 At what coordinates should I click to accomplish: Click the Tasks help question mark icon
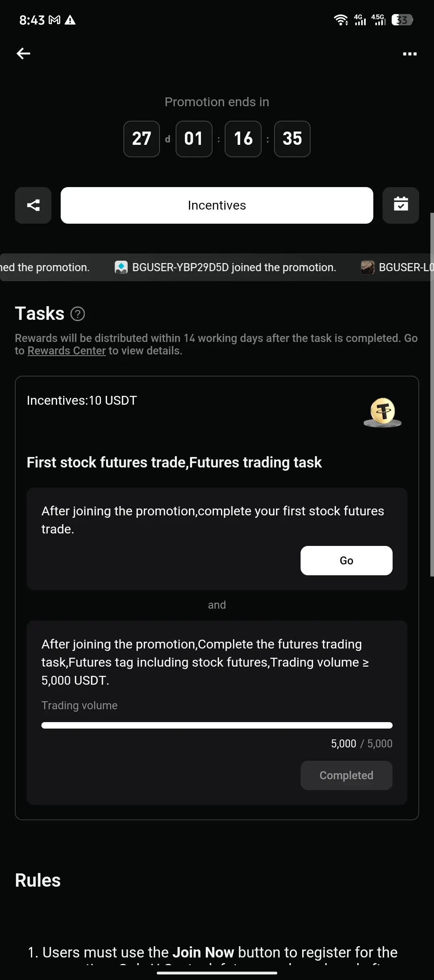click(x=78, y=314)
